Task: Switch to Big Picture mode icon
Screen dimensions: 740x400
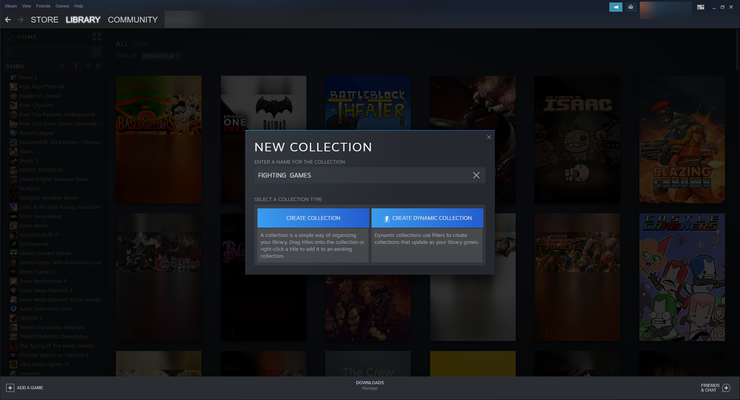Action: coord(700,7)
